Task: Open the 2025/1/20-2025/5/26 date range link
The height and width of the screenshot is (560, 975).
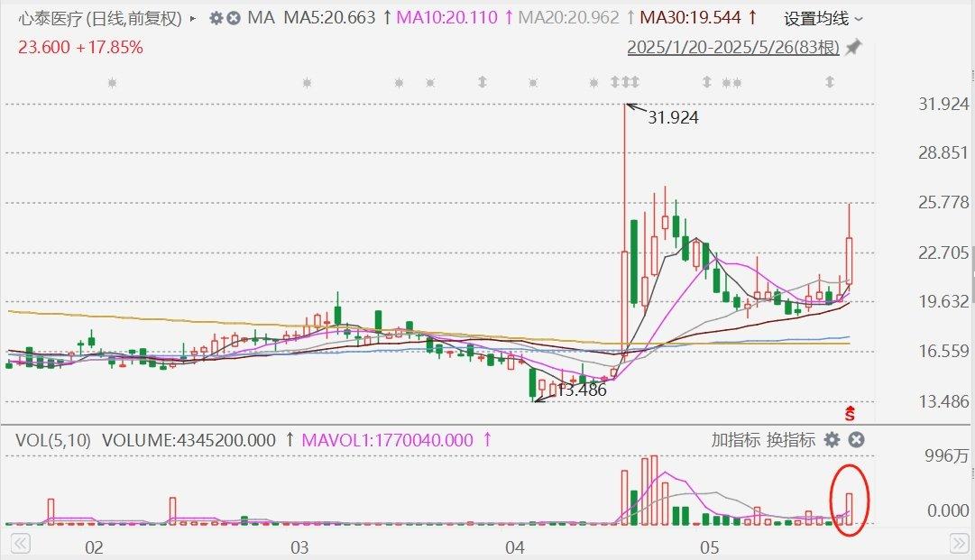Action: coord(734,47)
